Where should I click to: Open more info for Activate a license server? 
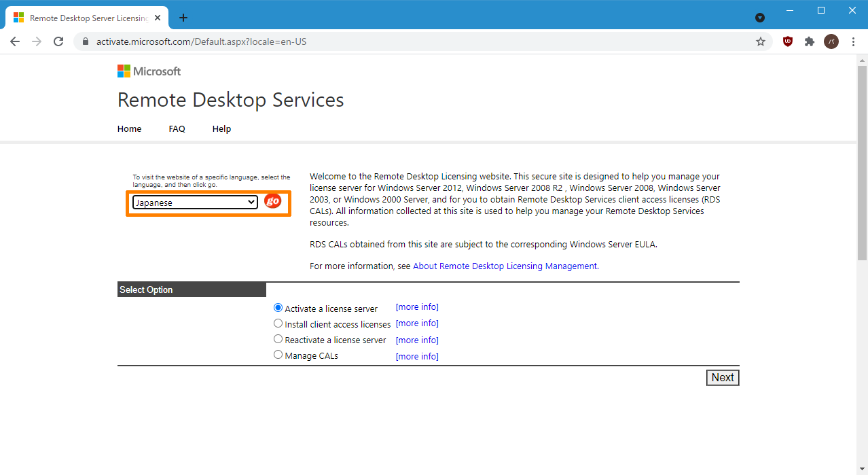pyautogui.click(x=417, y=307)
